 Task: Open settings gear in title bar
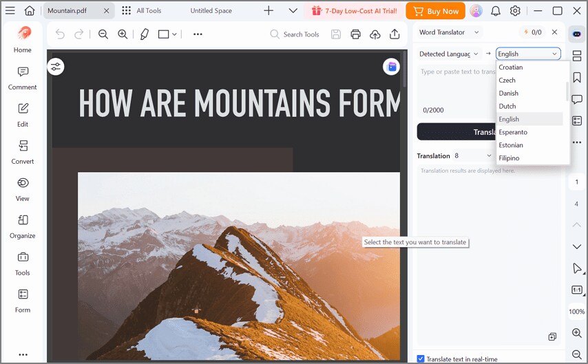click(x=515, y=11)
